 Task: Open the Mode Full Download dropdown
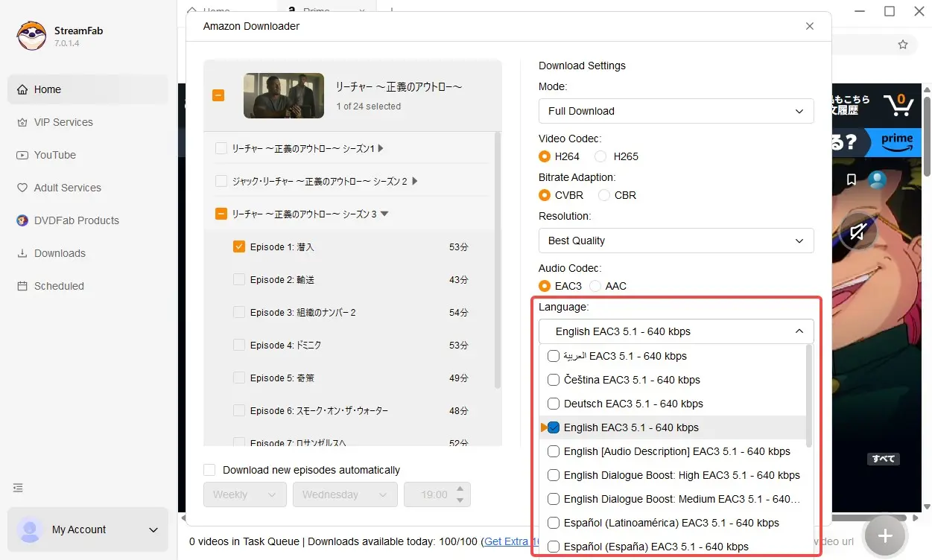[x=676, y=111]
